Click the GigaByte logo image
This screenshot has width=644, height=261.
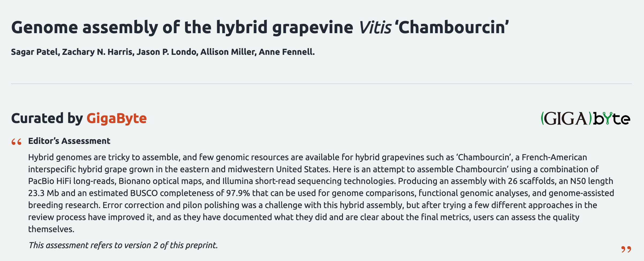[x=585, y=118]
